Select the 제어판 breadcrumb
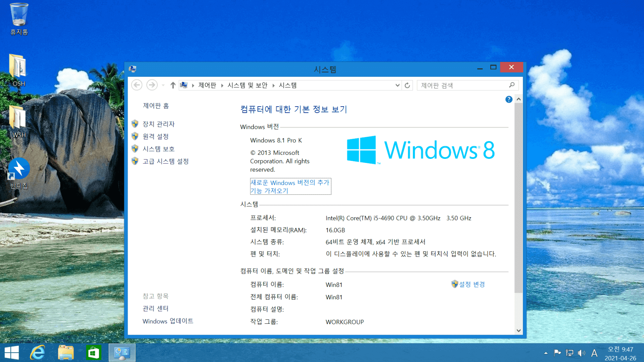The width and height of the screenshot is (644, 362). (x=207, y=85)
